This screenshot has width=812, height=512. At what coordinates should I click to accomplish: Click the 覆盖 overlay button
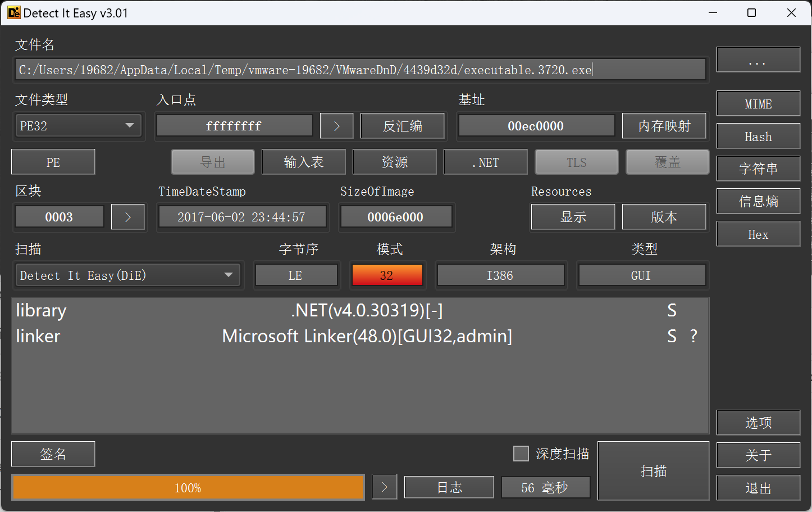(x=668, y=162)
